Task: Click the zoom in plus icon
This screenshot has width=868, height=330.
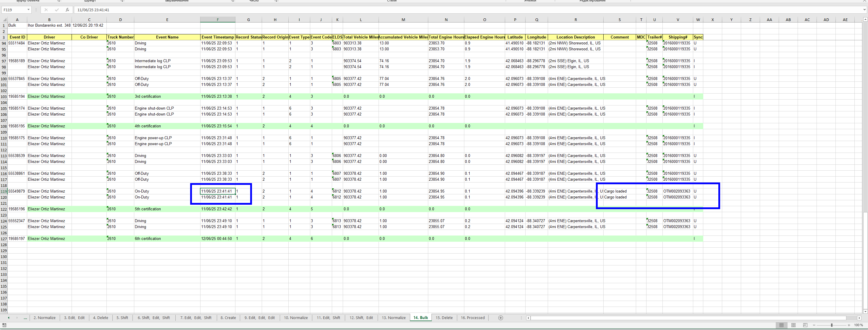Action: 849,325
